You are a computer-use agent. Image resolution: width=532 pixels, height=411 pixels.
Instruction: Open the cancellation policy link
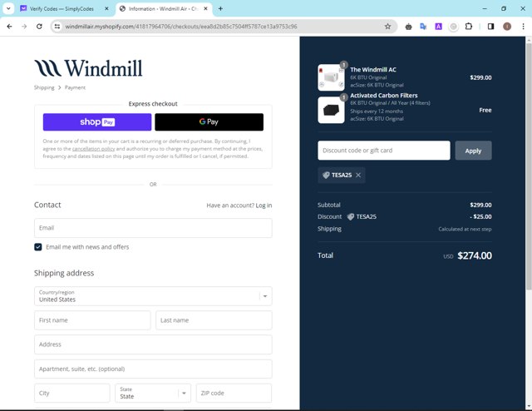tap(93, 149)
